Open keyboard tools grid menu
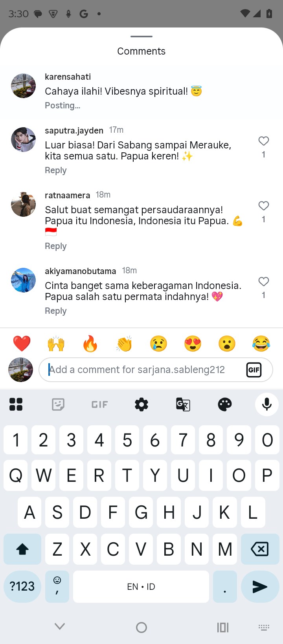This screenshot has height=644, width=283. [x=16, y=404]
